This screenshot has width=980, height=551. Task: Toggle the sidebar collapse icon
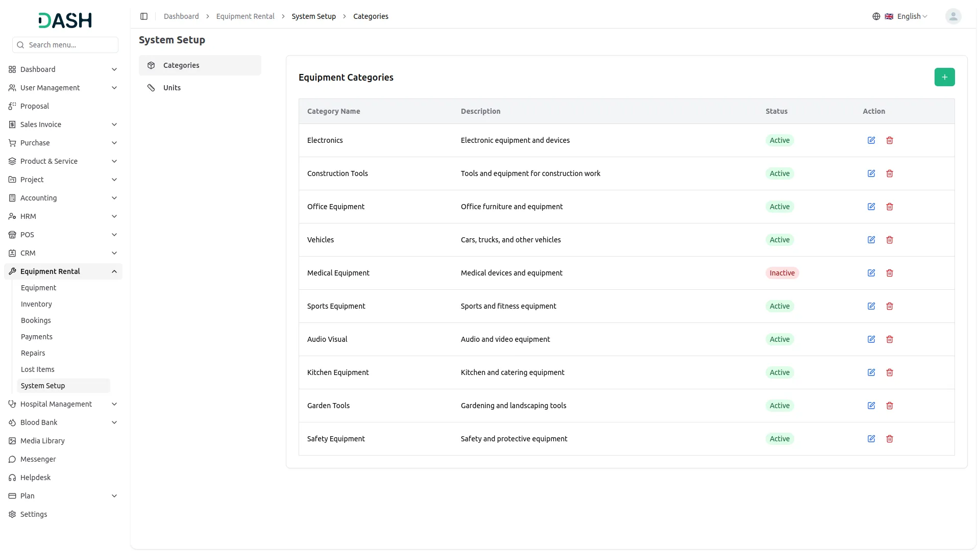(144, 16)
